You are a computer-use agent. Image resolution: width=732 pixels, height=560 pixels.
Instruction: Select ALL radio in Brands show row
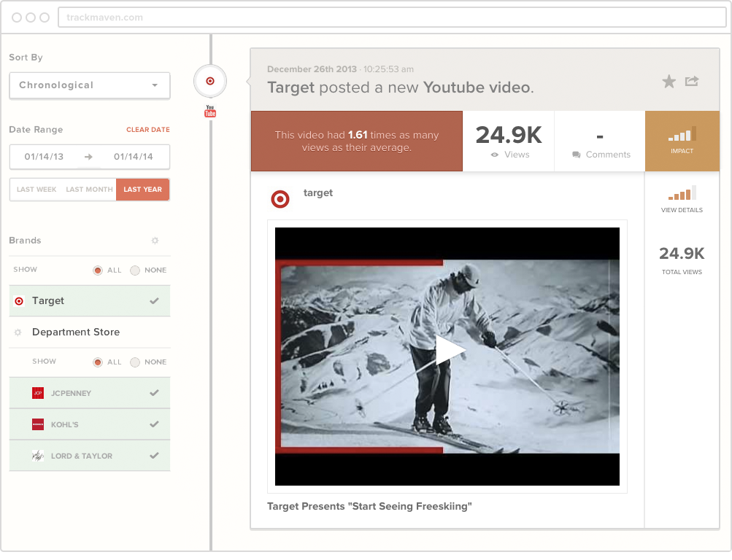click(98, 271)
